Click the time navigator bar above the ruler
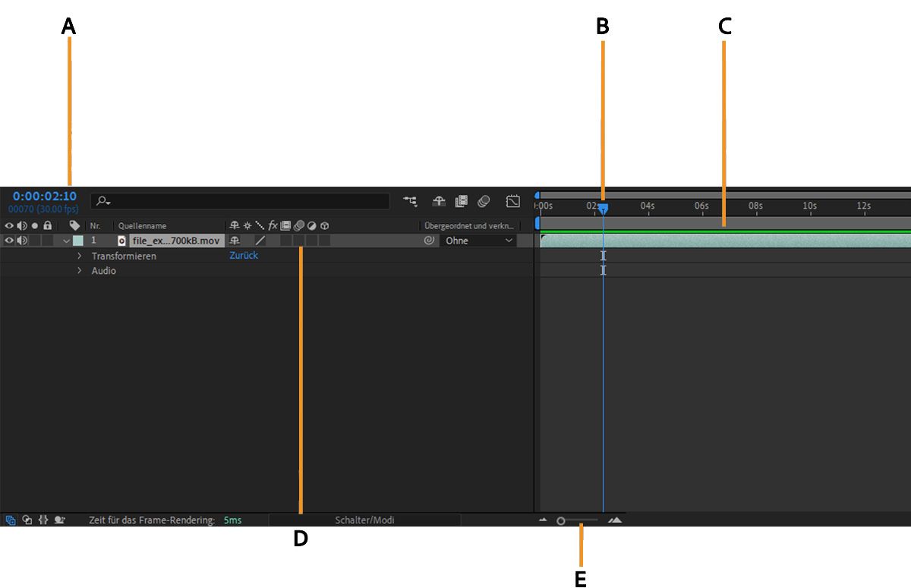The width and height of the screenshot is (911, 588). pyautogui.click(x=724, y=195)
